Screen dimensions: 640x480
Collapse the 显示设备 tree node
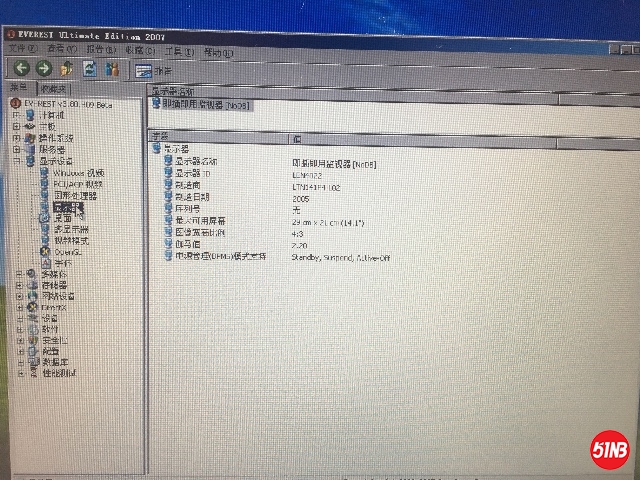[x=16, y=161]
